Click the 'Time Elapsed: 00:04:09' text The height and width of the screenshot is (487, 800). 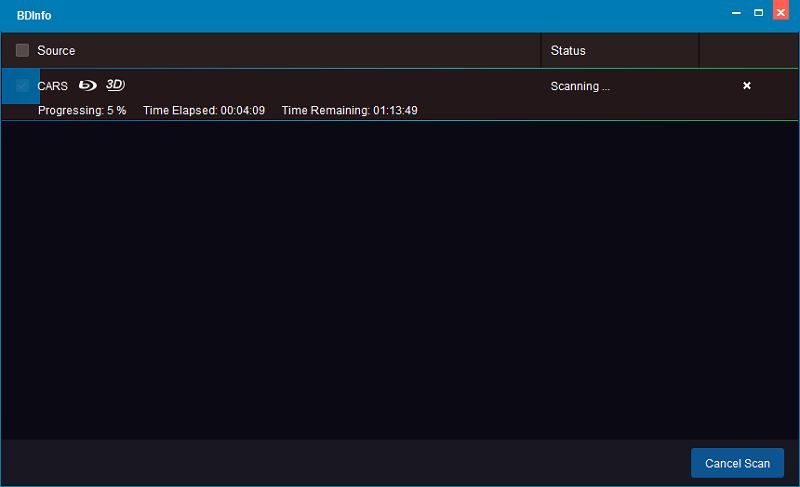pyautogui.click(x=204, y=111)
